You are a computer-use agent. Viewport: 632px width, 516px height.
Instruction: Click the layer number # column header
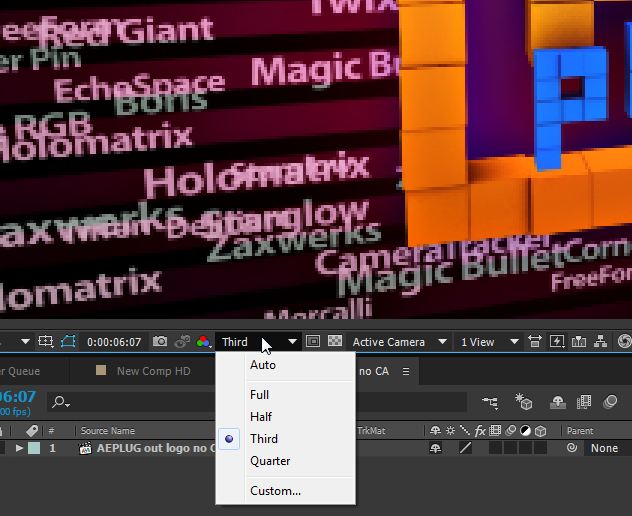[x=51, y=431]
